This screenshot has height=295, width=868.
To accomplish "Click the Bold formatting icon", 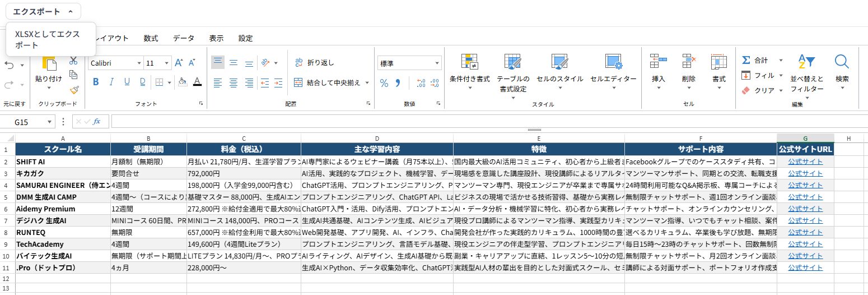I will tap(95, 82).
